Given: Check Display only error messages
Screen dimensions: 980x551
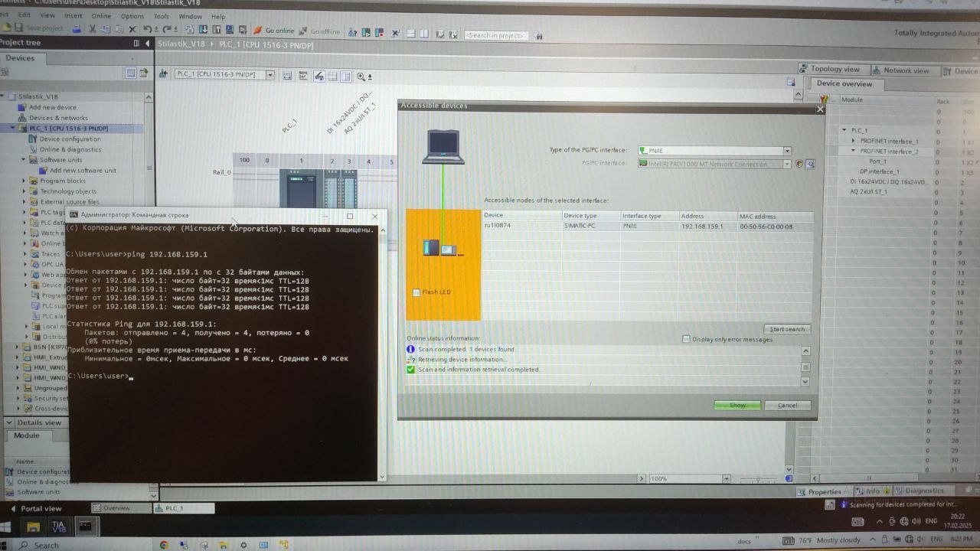Looking at the screenshot, I should pos(686,339).
